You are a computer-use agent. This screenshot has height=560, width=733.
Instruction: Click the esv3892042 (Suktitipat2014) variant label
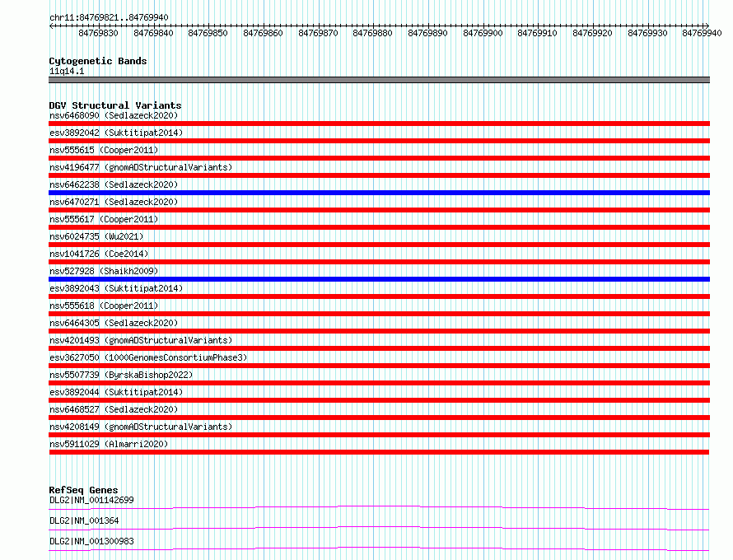tap(116, 133)
